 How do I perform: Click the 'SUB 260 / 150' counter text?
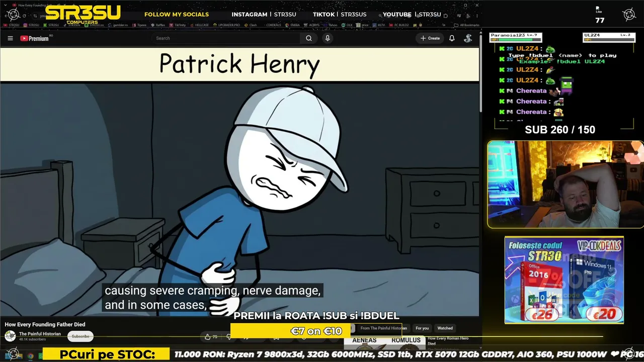(560, 130)
